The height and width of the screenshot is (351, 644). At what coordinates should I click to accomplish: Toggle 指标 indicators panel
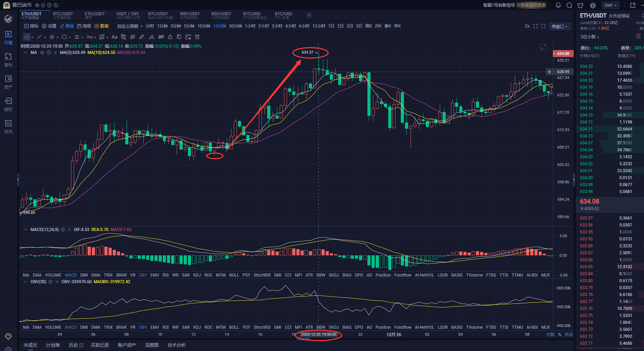pos(31,26)
